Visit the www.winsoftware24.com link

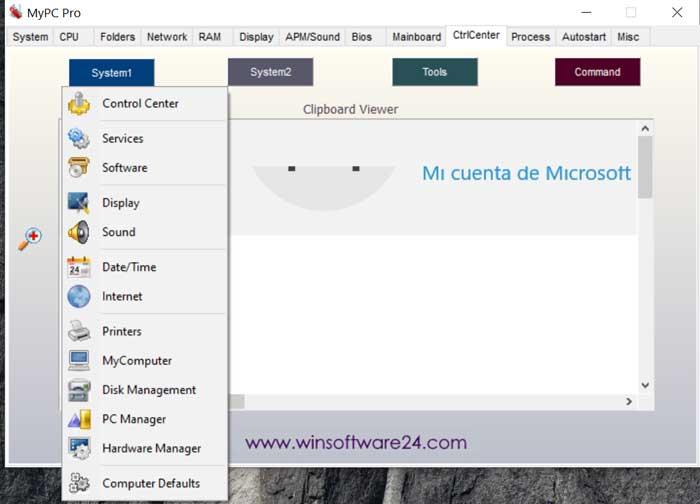pos(356,442)
